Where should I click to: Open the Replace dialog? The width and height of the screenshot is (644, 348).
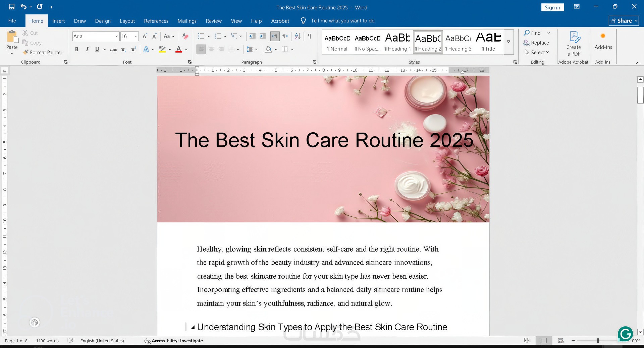[x=536, y=43]
